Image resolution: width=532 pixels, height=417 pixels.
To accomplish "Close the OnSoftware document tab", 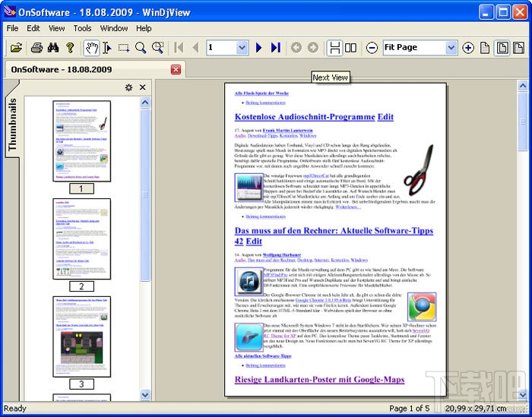I will pyautogui.click(x=176, y=70).
